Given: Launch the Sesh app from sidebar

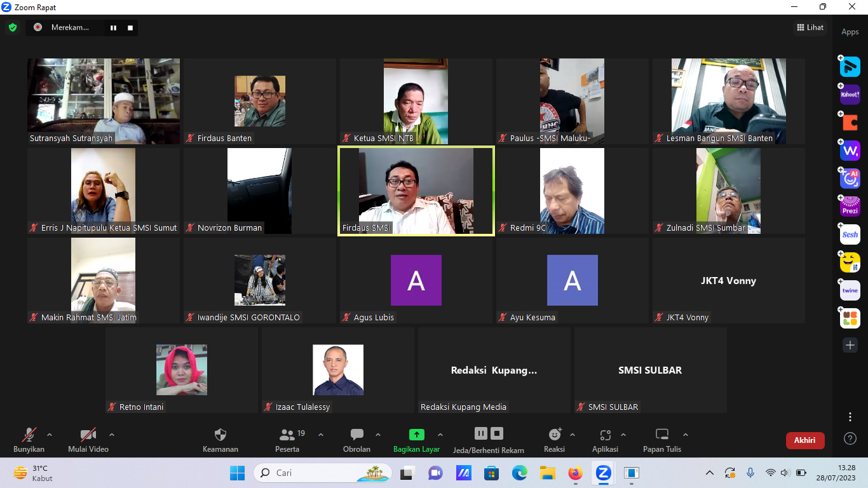Looking at the screenshot, I should pyautogui.click(x=850, y=234).
